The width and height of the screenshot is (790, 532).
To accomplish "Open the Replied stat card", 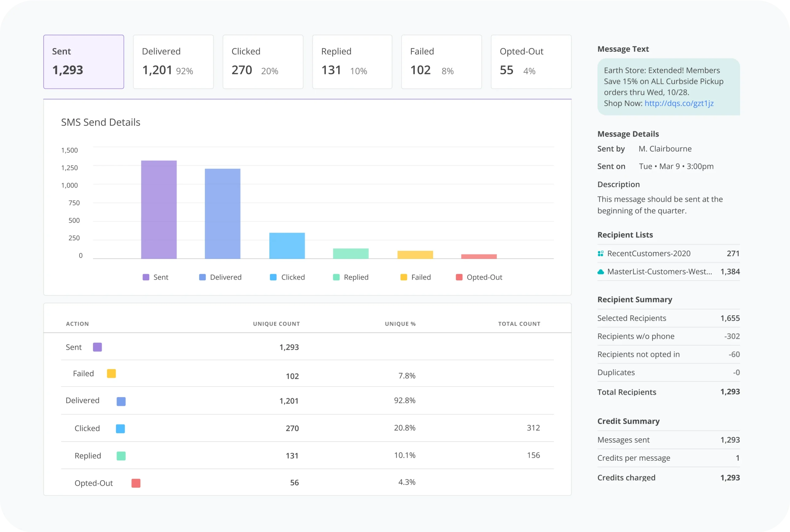I will click(352, 62).
